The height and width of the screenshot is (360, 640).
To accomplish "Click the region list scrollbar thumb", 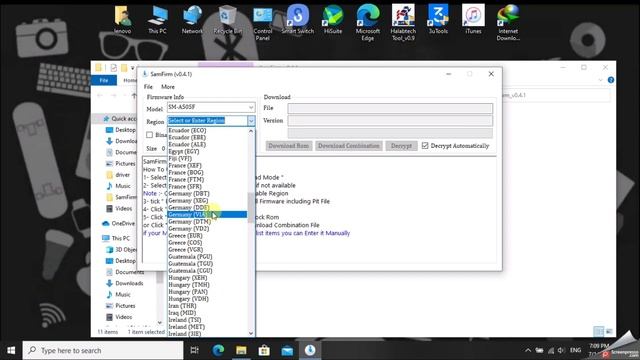I will (251, 207).
